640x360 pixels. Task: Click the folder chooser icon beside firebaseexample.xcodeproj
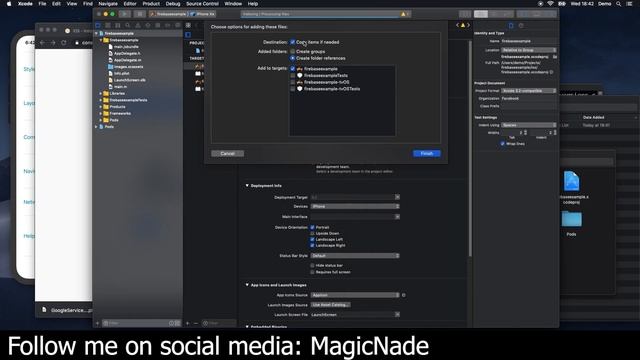click(x=555, y=57)
